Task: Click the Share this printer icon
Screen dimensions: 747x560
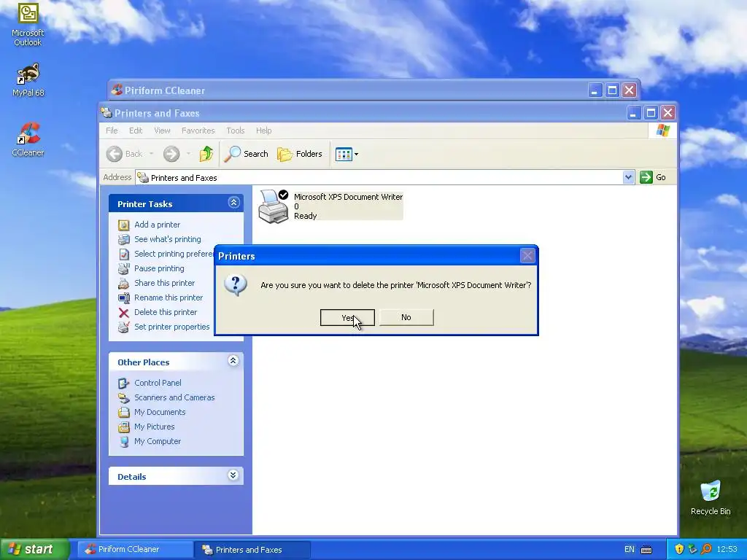Action: pyautogui.click(x=124, y=284)
